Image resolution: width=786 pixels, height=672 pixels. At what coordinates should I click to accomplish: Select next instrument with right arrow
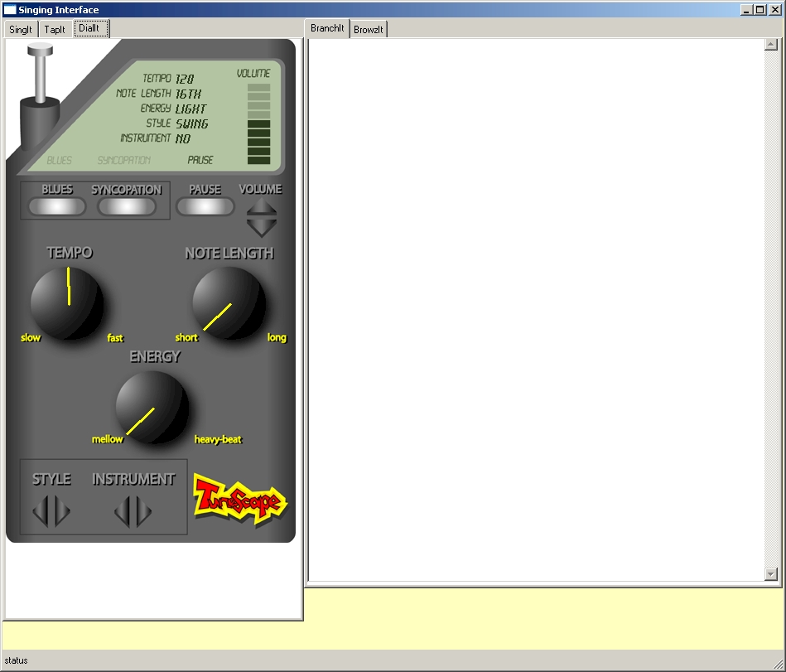(145, 511)
